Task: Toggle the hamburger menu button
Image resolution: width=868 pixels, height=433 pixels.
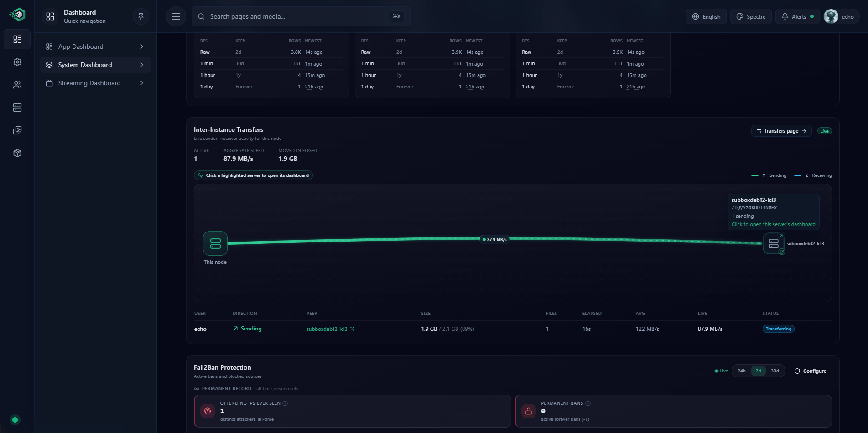Action: [176, 16]
